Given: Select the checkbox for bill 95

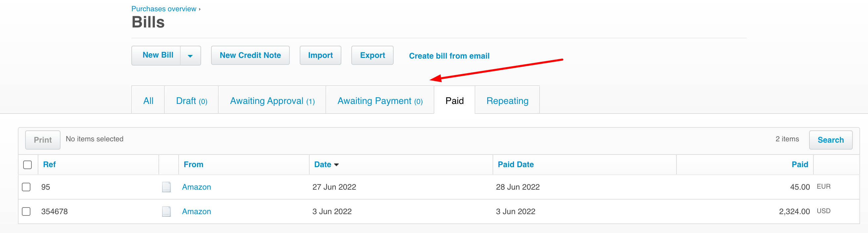Looking at the screenshot, I should point(26,187).
